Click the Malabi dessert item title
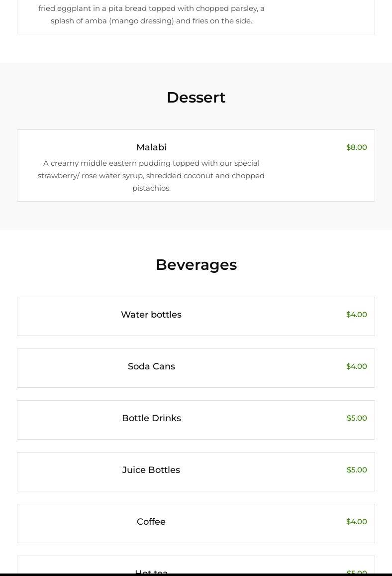 pyautogui.click(x=151, y=147)
